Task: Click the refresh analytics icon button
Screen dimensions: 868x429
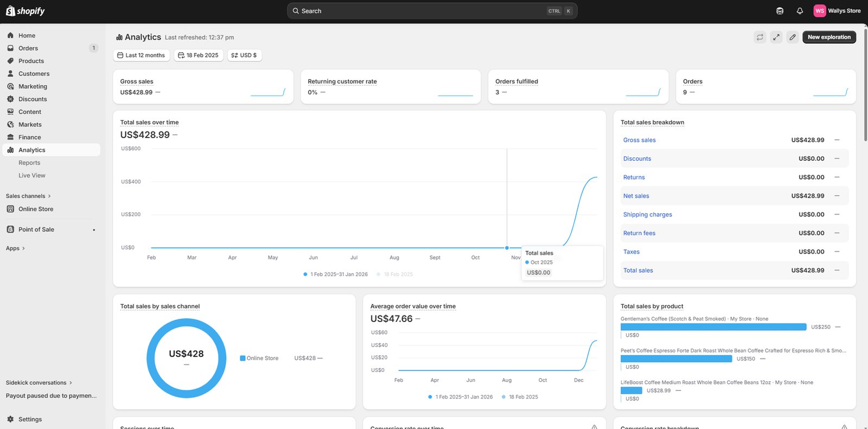Action: coord(760,37)
